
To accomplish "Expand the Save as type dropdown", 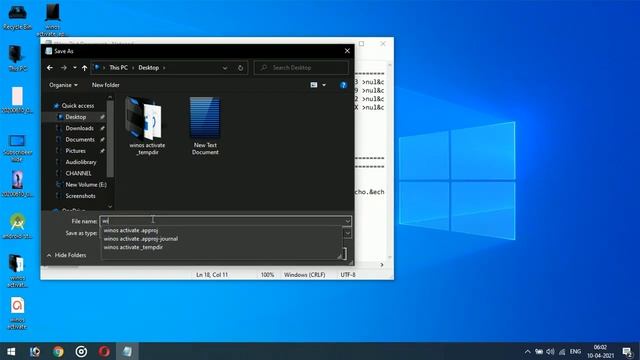I will click(x=347, y=233).
